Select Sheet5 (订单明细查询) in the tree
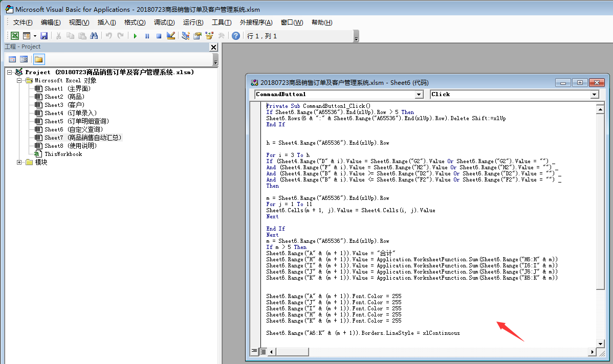This screenshot has width=613, height=364. 77,122
